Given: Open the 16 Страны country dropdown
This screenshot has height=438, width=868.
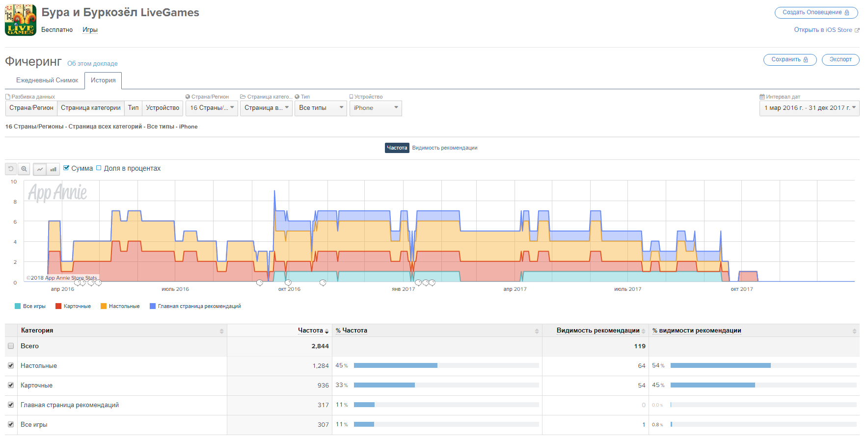Looking at the screenshot, I should pyautogui.click(x=212, y=108).
